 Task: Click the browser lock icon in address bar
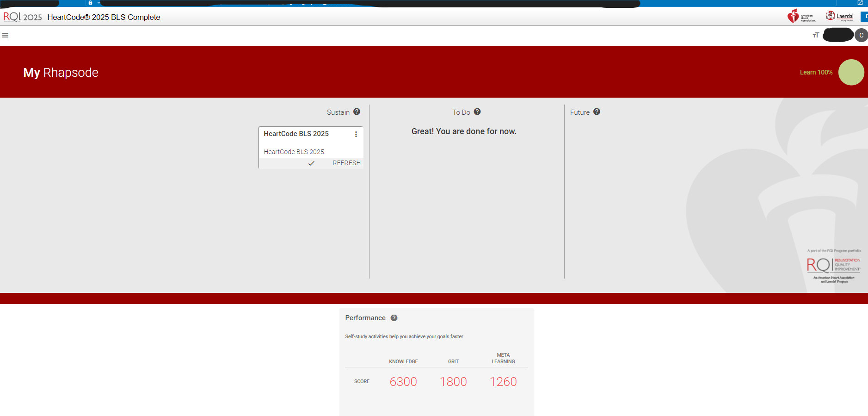90,3
